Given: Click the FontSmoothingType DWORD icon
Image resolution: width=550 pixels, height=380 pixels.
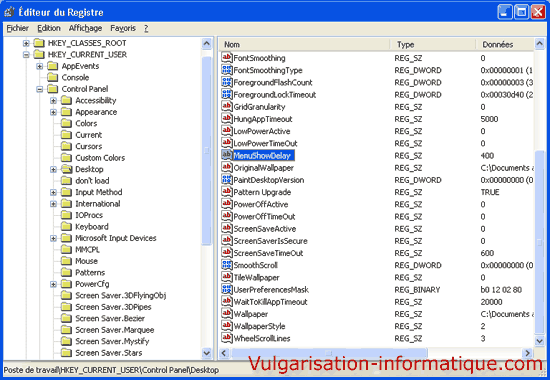Looking at the screenshot, I should pos(227,70).
